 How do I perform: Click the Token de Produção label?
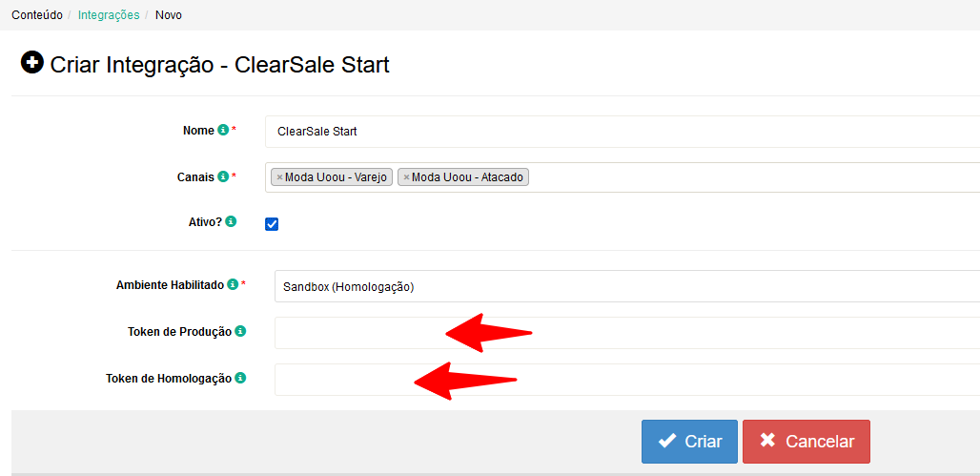[180, 332]
